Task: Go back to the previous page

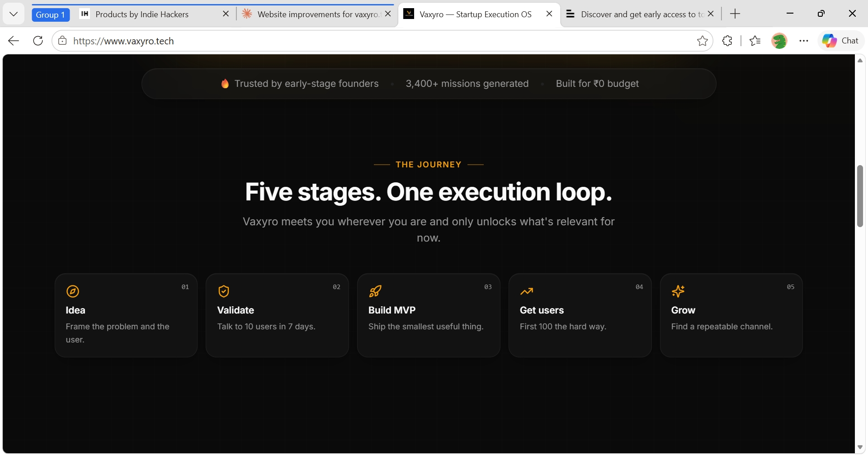Action: pyautogui.click(x=14, y=41)
